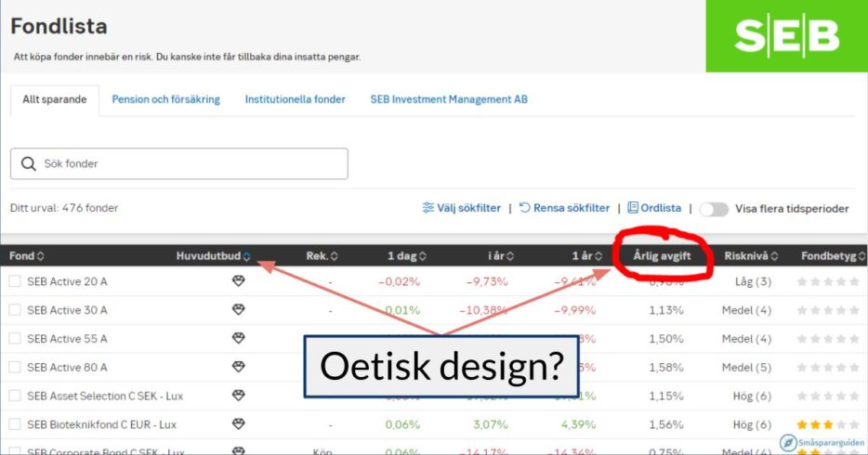
Task: Sort by Huvudutbud column arrows
Action: (x=246, y=256)
